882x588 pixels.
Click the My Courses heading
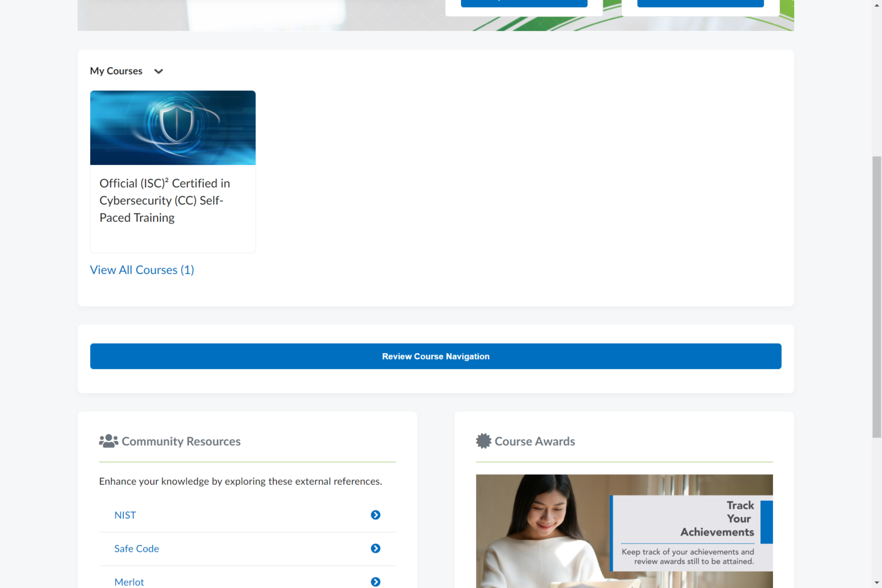pos(116,71)
